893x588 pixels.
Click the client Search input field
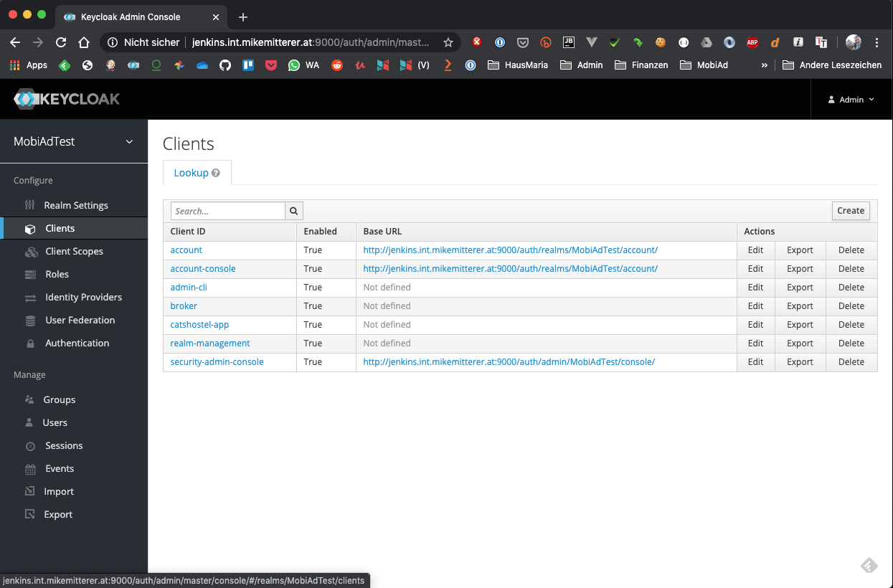228,211
